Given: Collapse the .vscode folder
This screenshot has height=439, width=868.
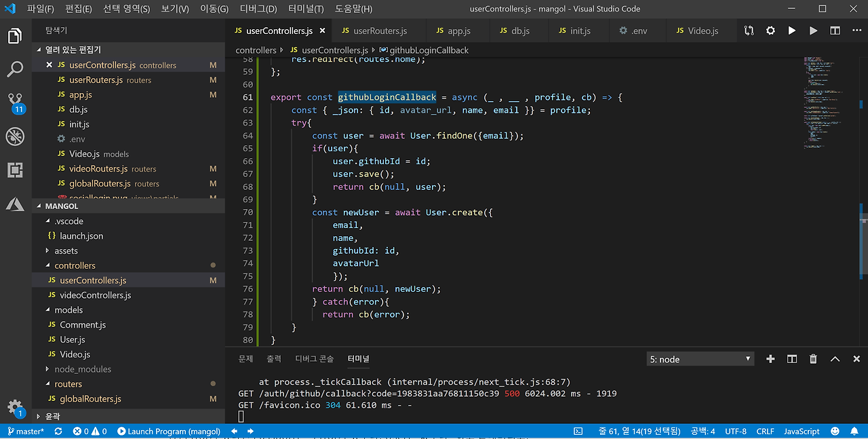Looking at the screenshot, I should (129, 221).
